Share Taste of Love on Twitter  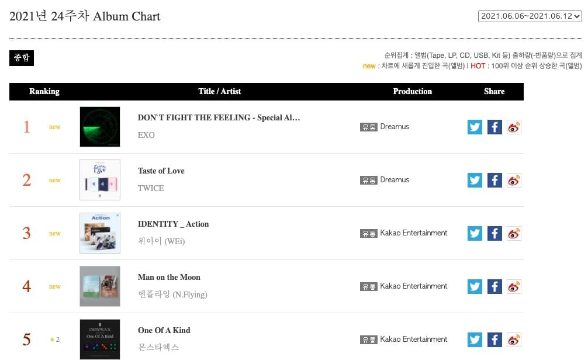coord(475,180)
